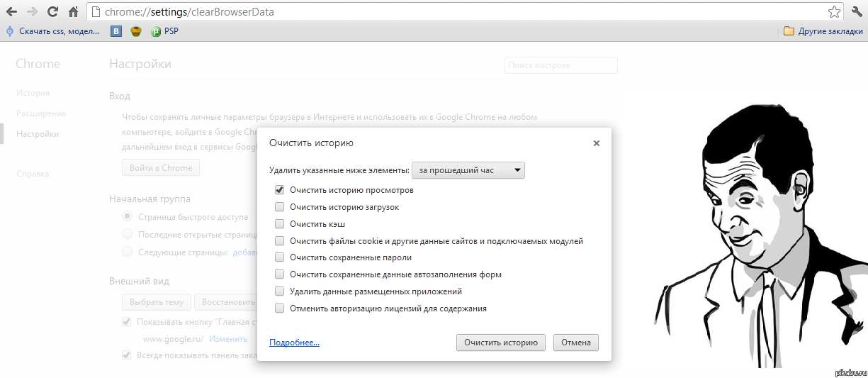The width and height of the screenshot is (868, 378).
Task: Click the Forward navigation arrow
Action: coord(32,12)
